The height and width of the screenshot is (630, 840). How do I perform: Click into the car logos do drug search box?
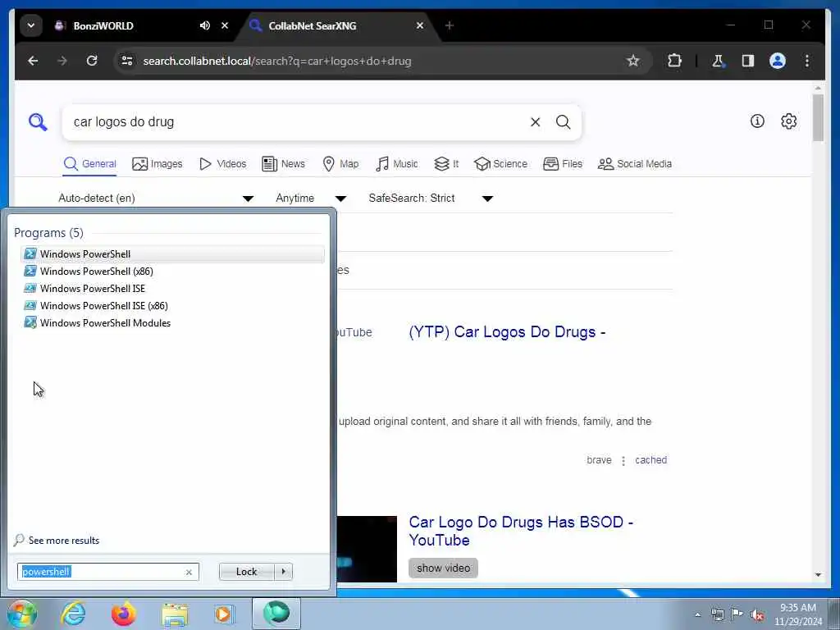[x=294, y=122]
